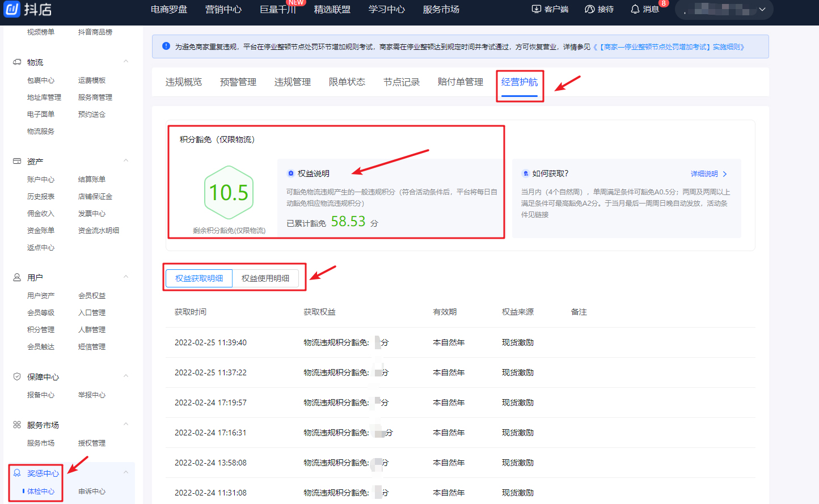The height and width of the screenshot is (504, 819).
Task: Open the 消息 bell notifications
Action: (635, 9)
